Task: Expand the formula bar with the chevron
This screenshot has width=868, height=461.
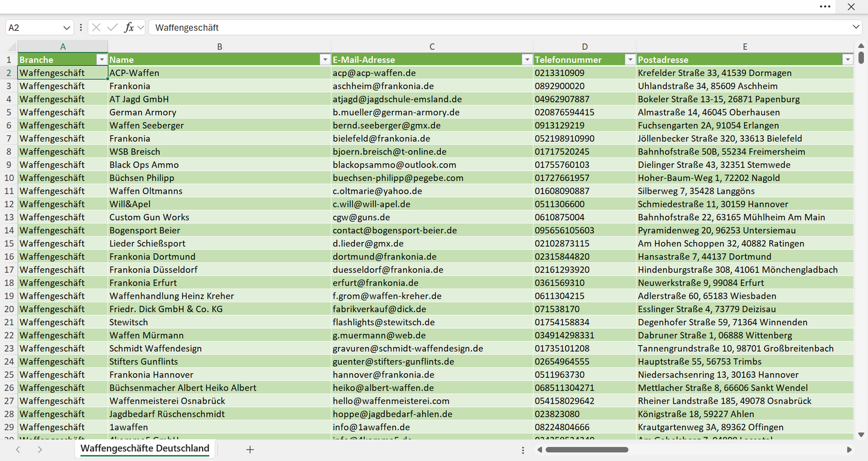Action: [x=856, y=27]
